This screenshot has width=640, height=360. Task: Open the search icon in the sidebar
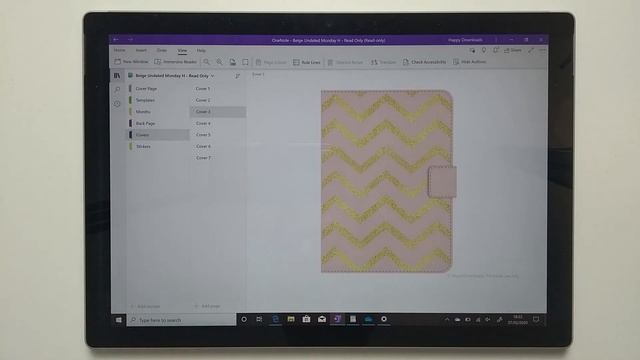[x=117, y=89]
